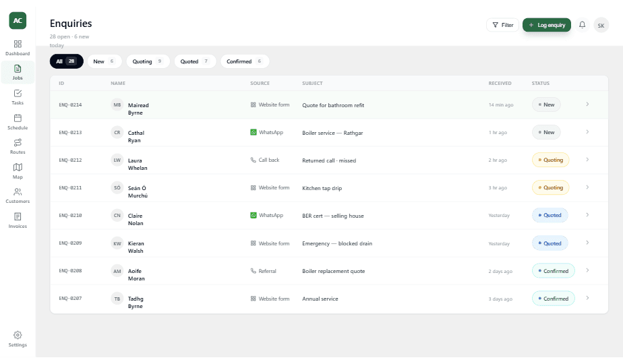
Task: Click the AM avatar for Aoife Moran
Action: [x=117, y=271]
